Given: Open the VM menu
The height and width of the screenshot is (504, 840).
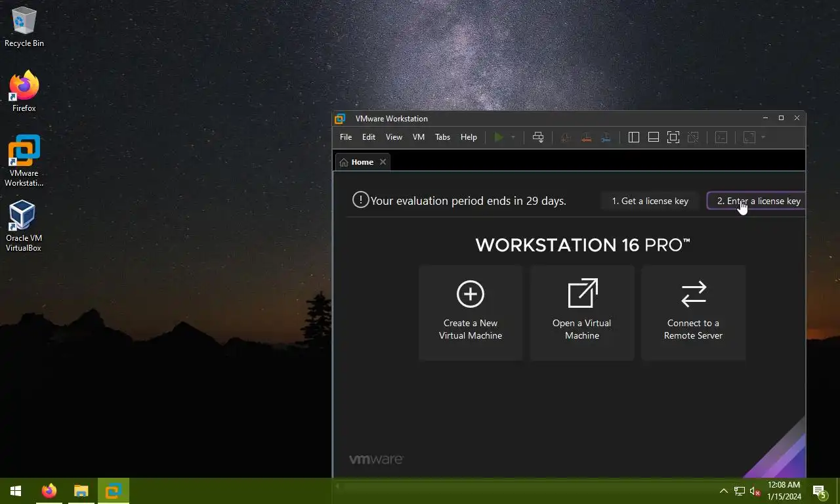Looking at the screenshot, I should (x=419, y=137).
